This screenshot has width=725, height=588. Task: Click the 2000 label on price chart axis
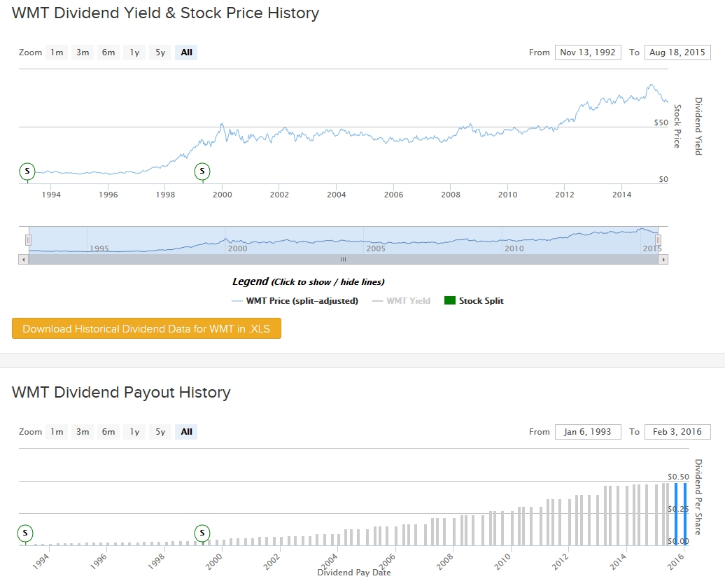click(223, 195)
